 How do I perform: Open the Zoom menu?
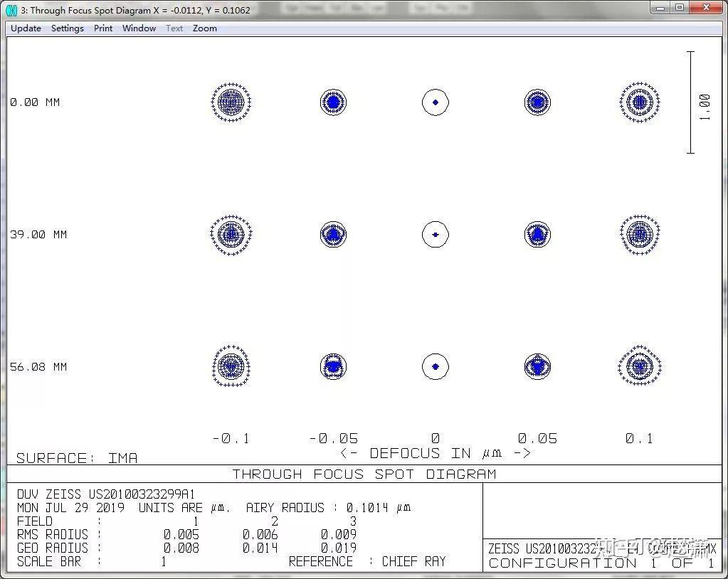click(205, 28)
